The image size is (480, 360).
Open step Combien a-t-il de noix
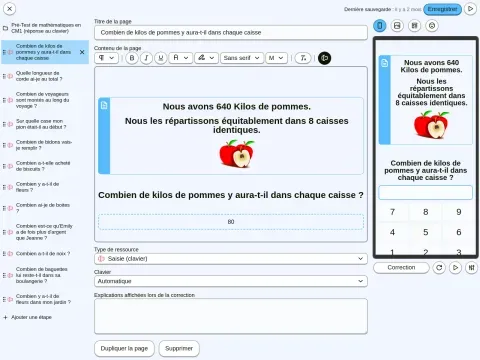45,254
